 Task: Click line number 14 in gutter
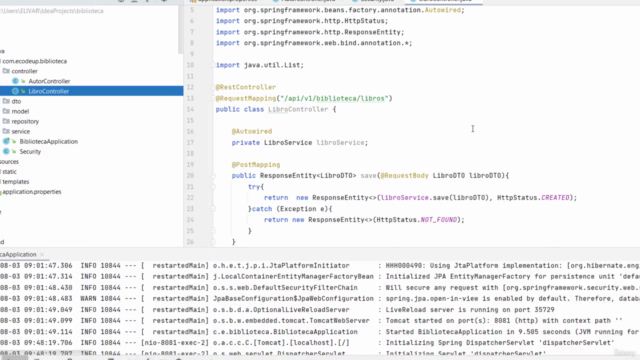tap(190, 109)
